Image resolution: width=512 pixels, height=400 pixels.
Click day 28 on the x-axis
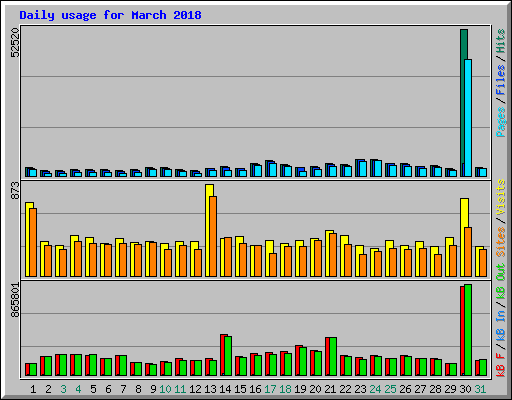pyautogui.click(x=435, y=389)
